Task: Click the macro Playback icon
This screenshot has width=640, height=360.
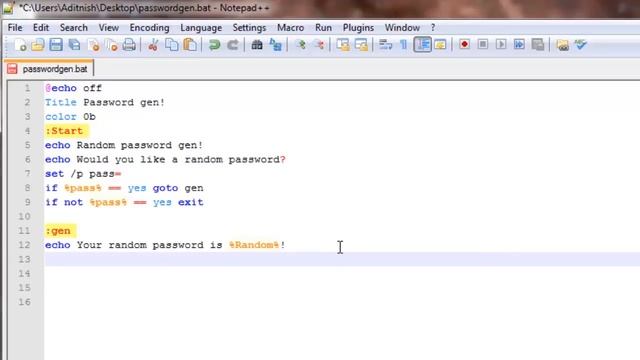Action: (501, 44)
